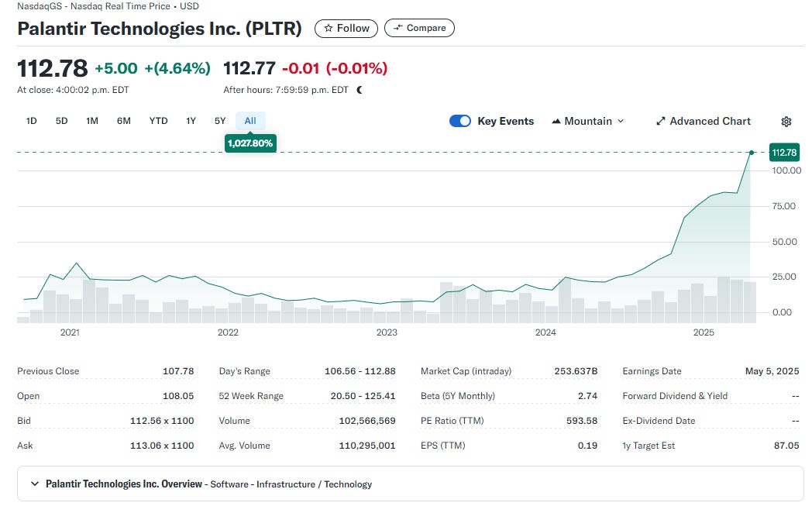Click the Compare button
The width and height of the screenshot is (812, 513).
point(419,28)
